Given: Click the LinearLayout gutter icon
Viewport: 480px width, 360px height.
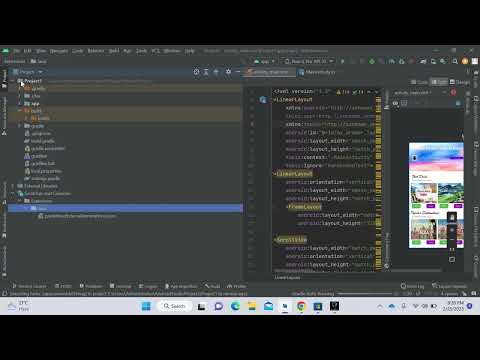Looking at the screenshot, I should 263,99.
